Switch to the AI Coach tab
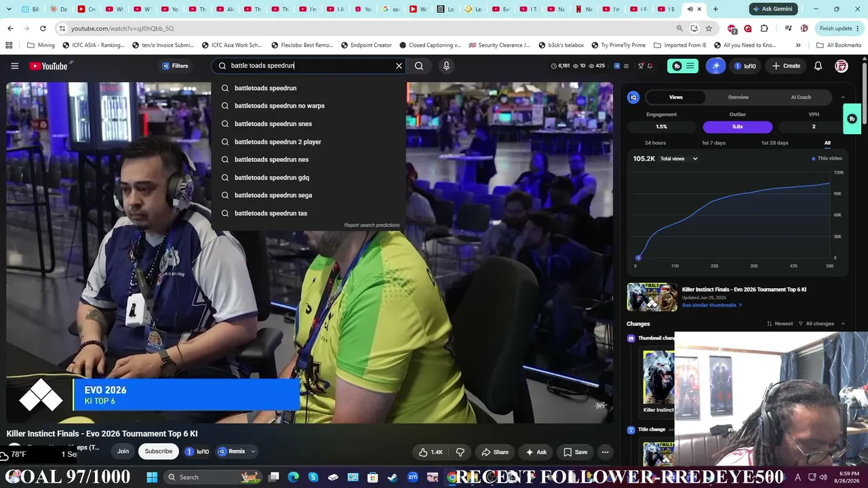Viewport: 868px width, 488px height. (801, 97)
